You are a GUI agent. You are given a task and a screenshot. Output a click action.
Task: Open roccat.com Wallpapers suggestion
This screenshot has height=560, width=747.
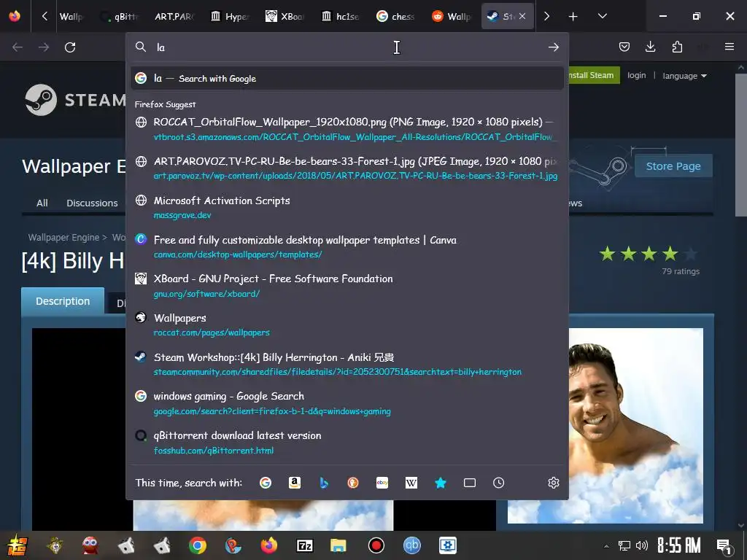pos(347,324)
